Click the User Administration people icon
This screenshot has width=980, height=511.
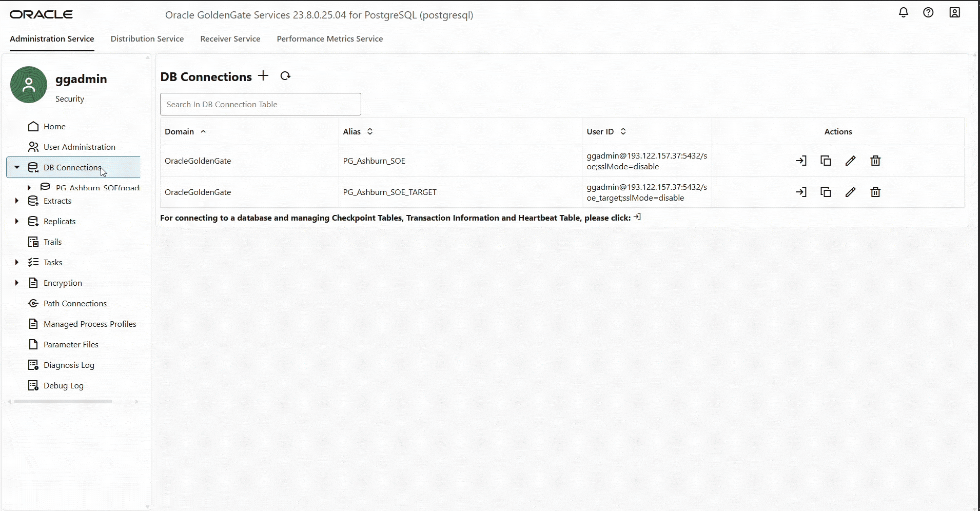(x=33, y=147)
